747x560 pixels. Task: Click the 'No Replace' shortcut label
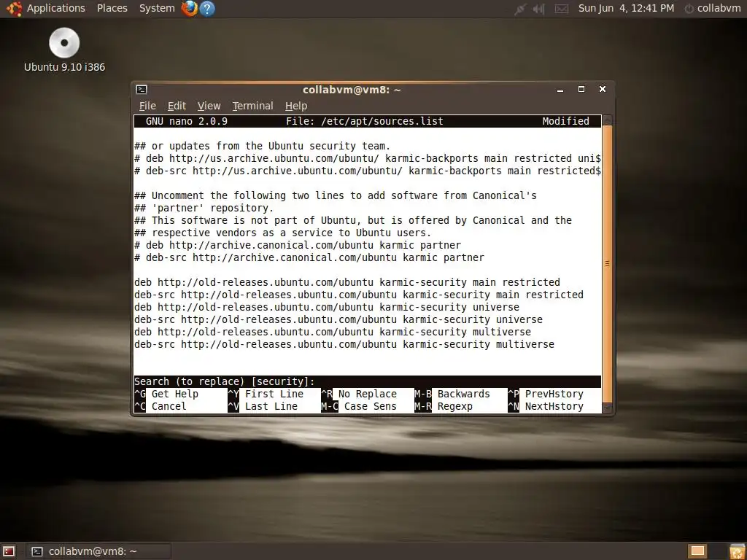(x=368, y=394)
